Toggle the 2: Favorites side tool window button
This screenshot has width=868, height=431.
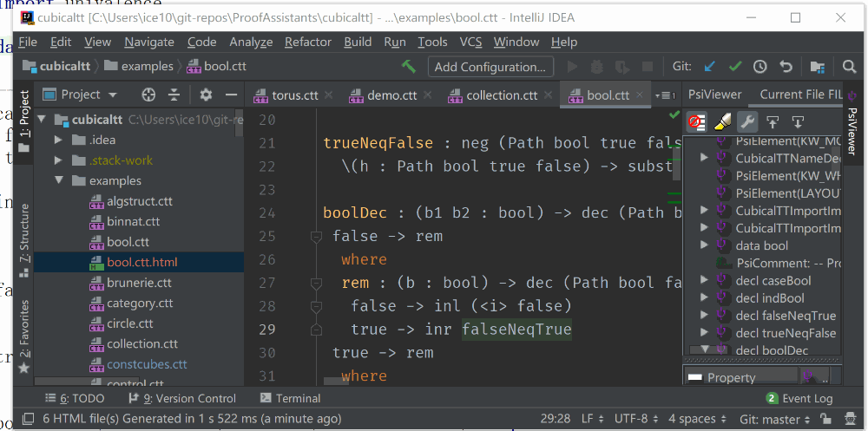pyautogui.click(x=23, y=336)
